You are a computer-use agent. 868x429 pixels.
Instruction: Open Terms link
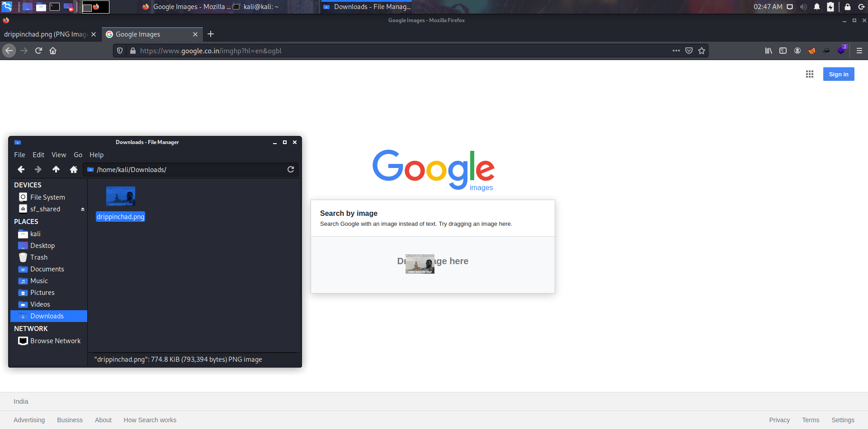pyautogui.click(x=811, y=420)
